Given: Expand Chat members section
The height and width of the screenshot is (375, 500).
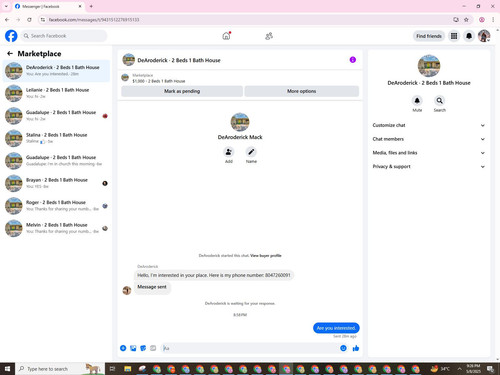Looking at the screenshot, I should (x=429, y=139).
